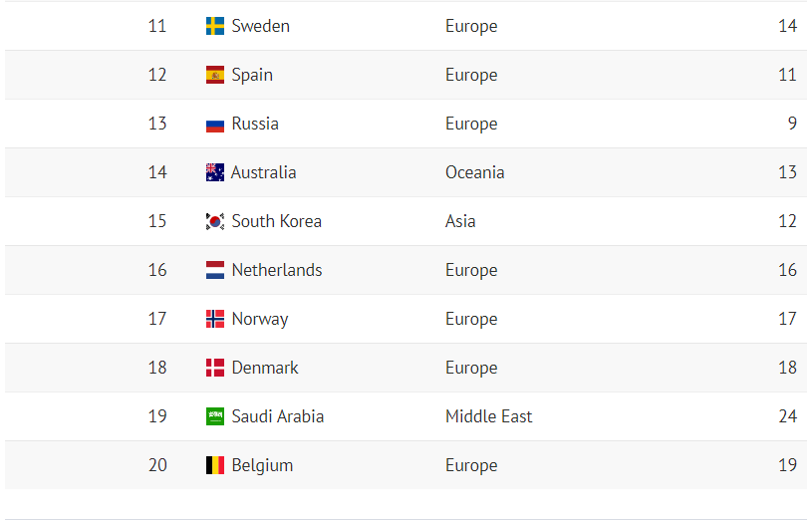Click the Belgium flag icon
812x521 pixels.
pyautogui.click(x=215, y=465)
